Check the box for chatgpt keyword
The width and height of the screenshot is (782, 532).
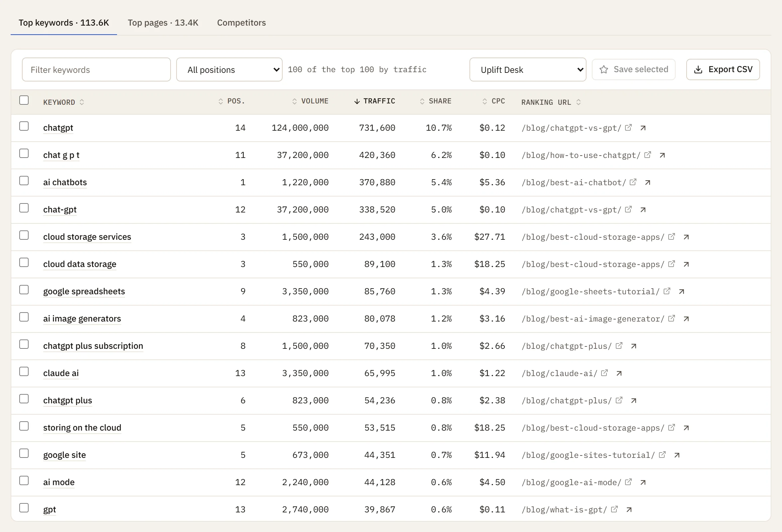[24, 126]
